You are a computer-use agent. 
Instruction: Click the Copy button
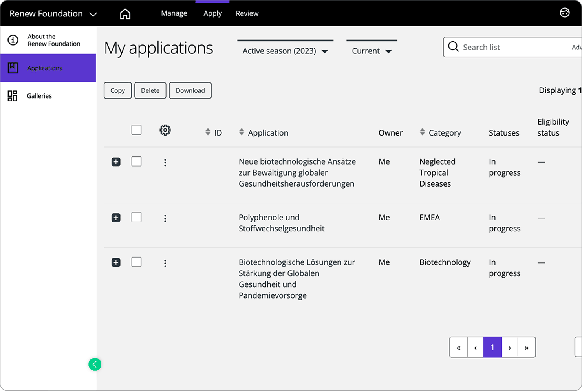tap(117, 90)
